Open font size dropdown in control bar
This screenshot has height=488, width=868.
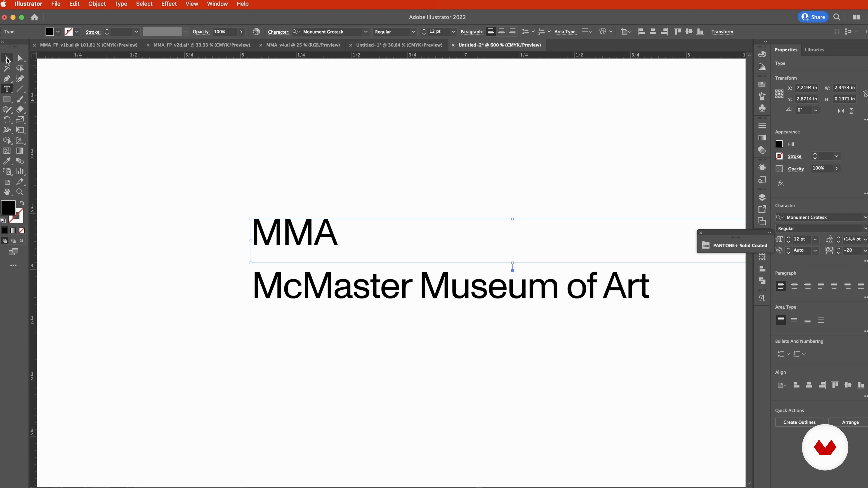[453, 32]
